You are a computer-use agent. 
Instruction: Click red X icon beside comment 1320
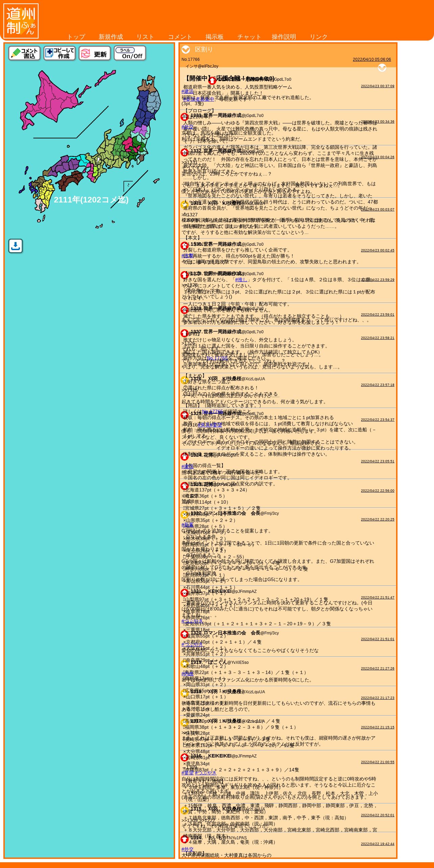(184, 634)
